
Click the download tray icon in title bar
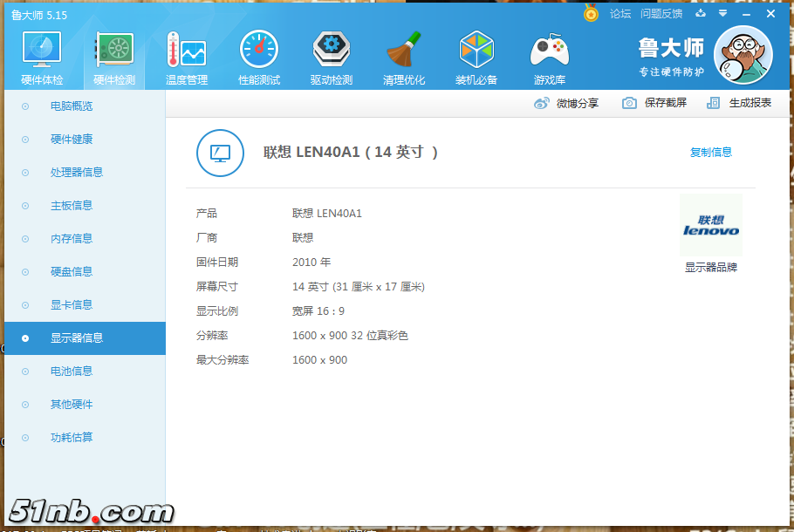700,14
